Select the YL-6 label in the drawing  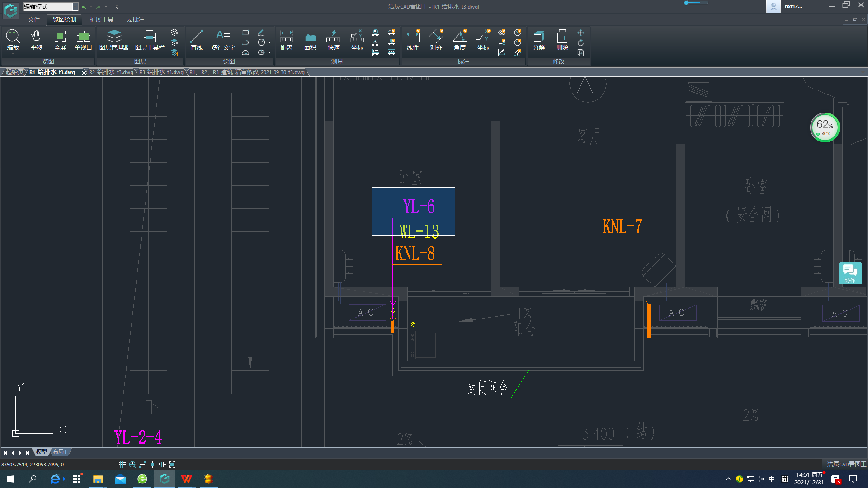click(x=419, y=206)
